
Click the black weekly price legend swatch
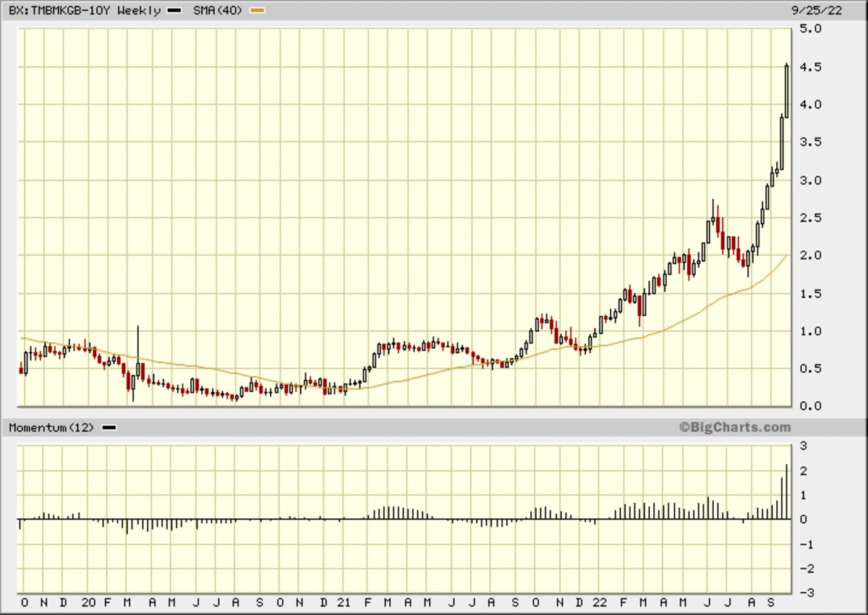[x=173, y=11]
